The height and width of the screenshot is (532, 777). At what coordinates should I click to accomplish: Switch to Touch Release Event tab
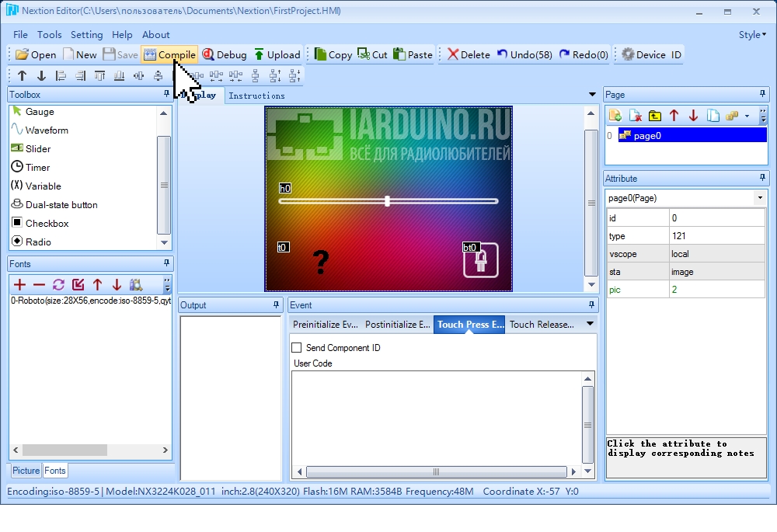coord(542,325)
